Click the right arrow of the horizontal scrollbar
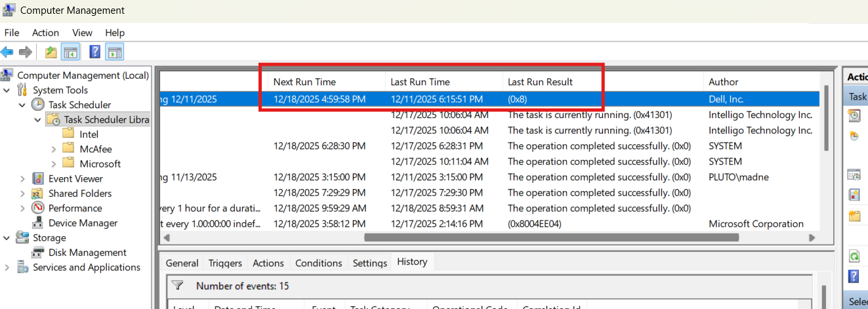 tap(812, 237)
